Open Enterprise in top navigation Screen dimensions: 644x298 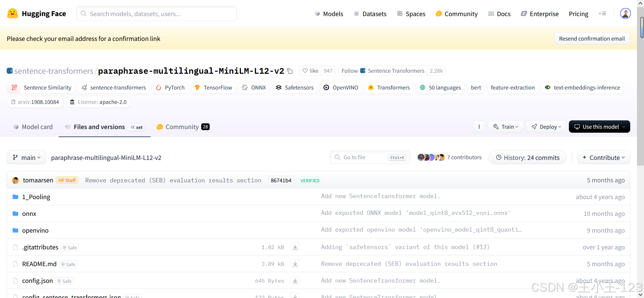[x=540, y=14]
